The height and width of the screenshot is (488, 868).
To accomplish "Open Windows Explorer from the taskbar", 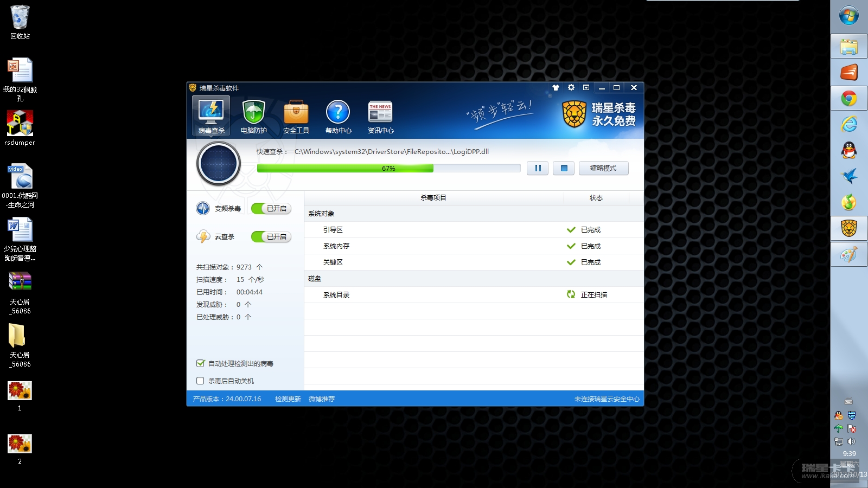I will [849, 46].
